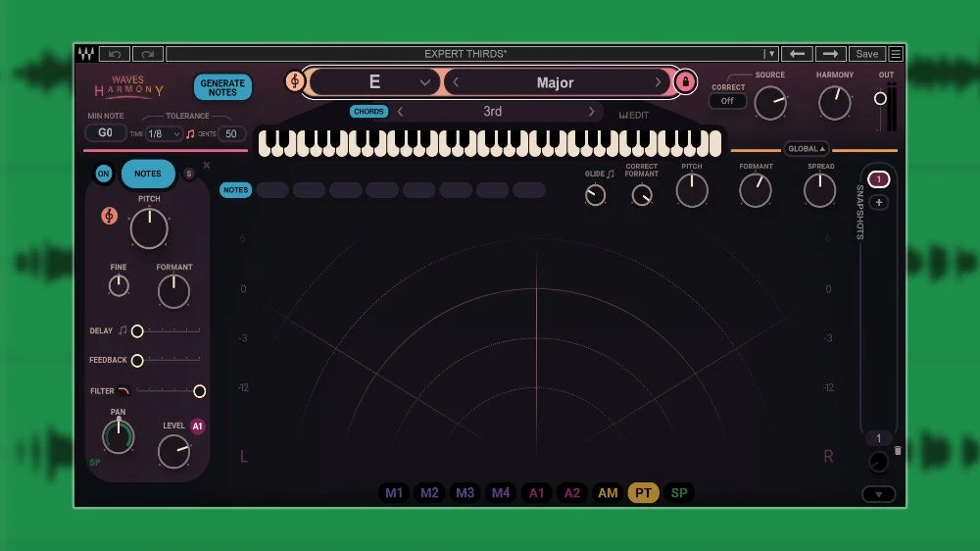
Task: Click the DELAY slider handle
Action: pyautogui.click(x=137, y=330)
